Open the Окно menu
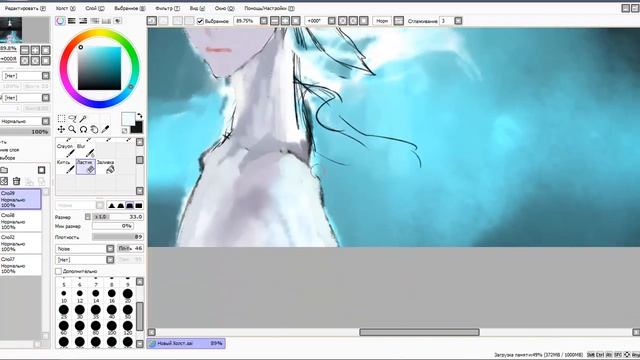Screen dimensions: 640x360 pyautogui.click(x=224, y=8)
